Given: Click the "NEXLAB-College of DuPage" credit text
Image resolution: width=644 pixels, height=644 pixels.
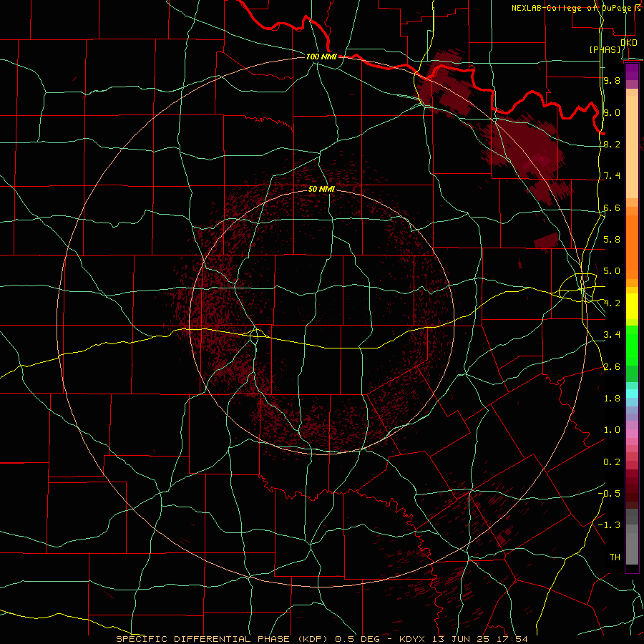Looking at the screenshot, I should 572,8.
